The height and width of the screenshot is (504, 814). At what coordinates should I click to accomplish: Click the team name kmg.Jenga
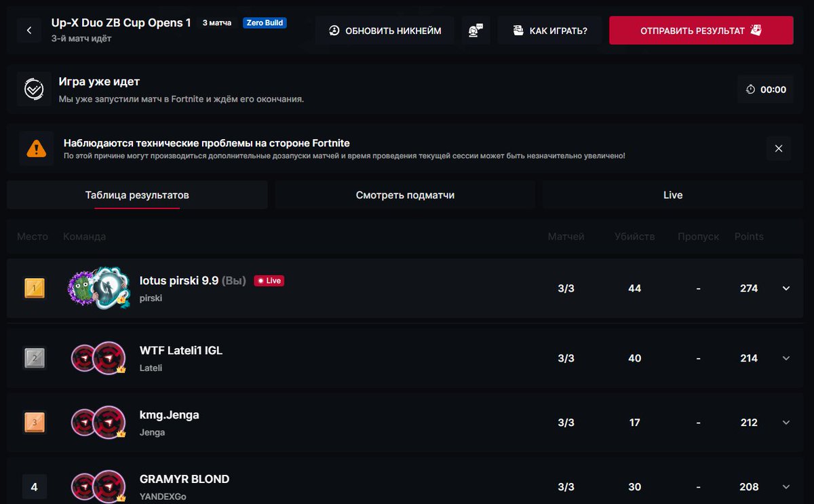pos(170,414)
